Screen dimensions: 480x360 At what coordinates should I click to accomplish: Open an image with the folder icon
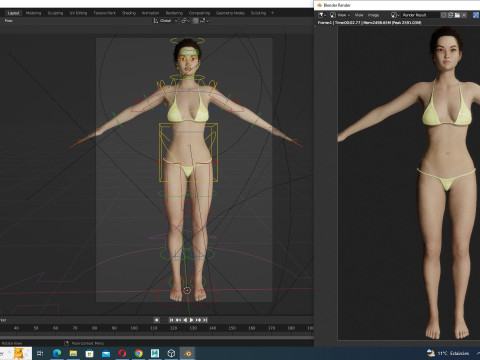click(x=457, y=15)
